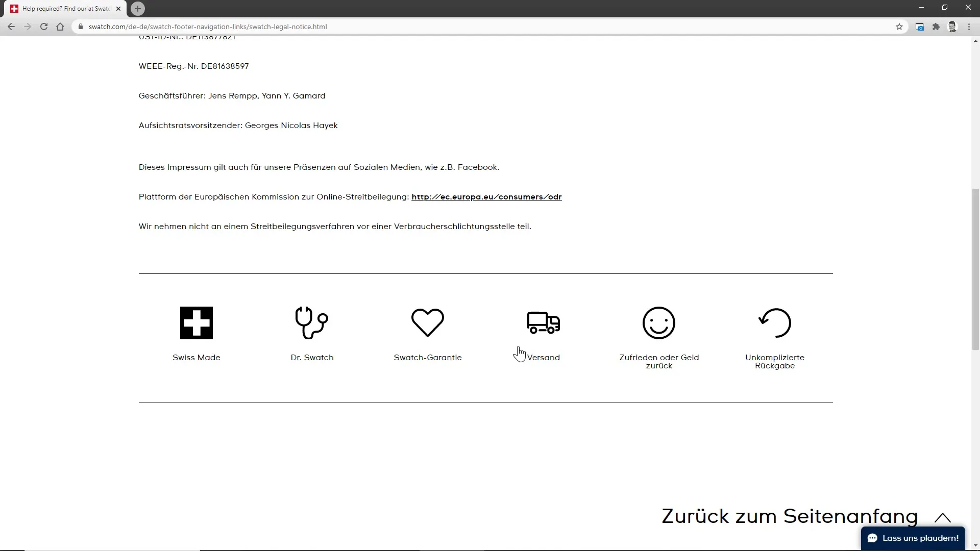Click the 'Dieses Impressum gilt auch' sentence
This screenshot has height=551, width=980.
(319, 167)
